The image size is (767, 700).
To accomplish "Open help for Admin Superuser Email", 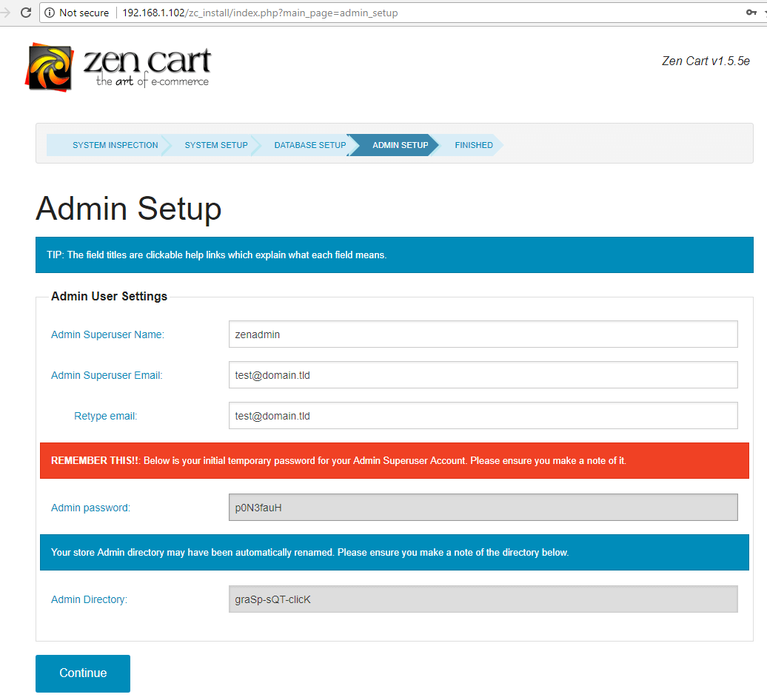I will pos(107,375).
